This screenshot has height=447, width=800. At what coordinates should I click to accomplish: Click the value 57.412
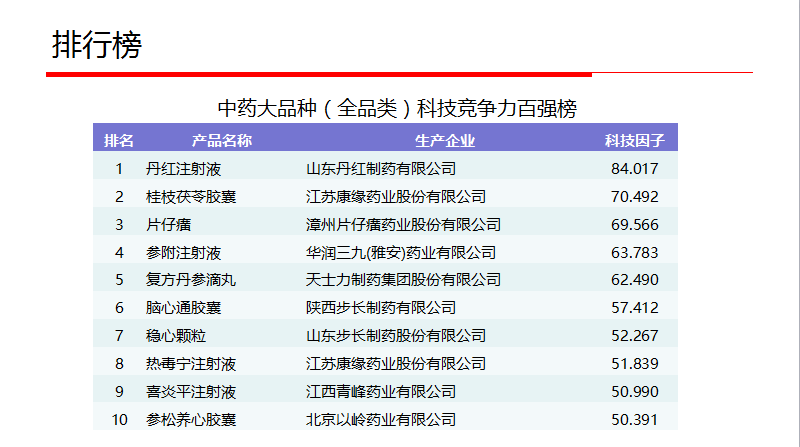click(x=635, y=308)
